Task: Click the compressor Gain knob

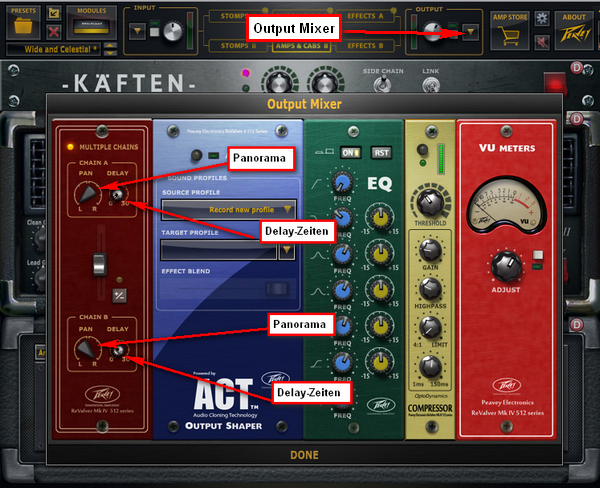Action: pyautogui.click(x=430, y=251)
